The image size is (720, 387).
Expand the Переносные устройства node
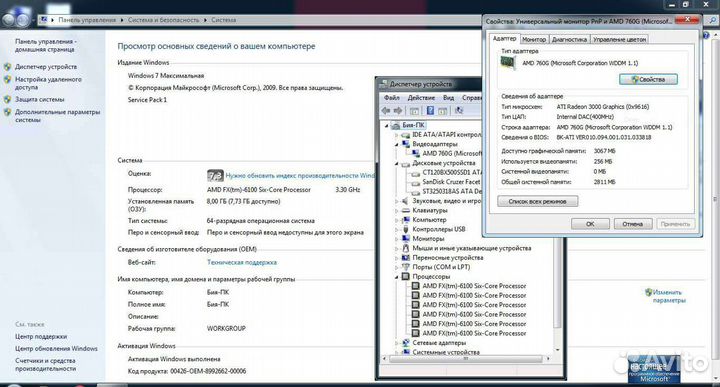[x=397, y=258]
